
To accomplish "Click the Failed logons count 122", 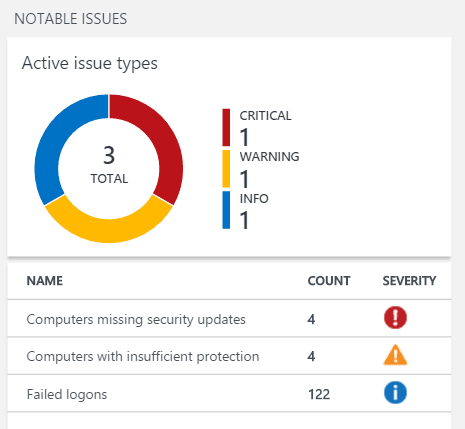I will point(319,394).
